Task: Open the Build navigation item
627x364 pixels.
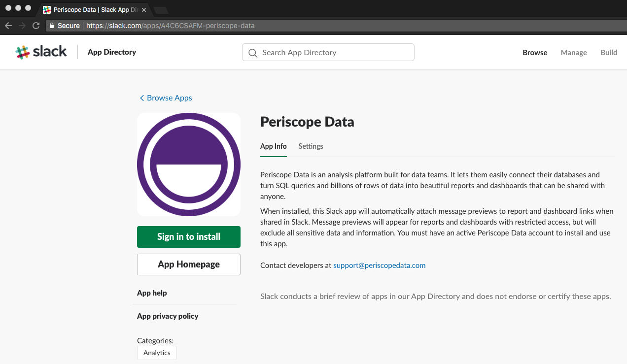Action: [x=609, y=53]
